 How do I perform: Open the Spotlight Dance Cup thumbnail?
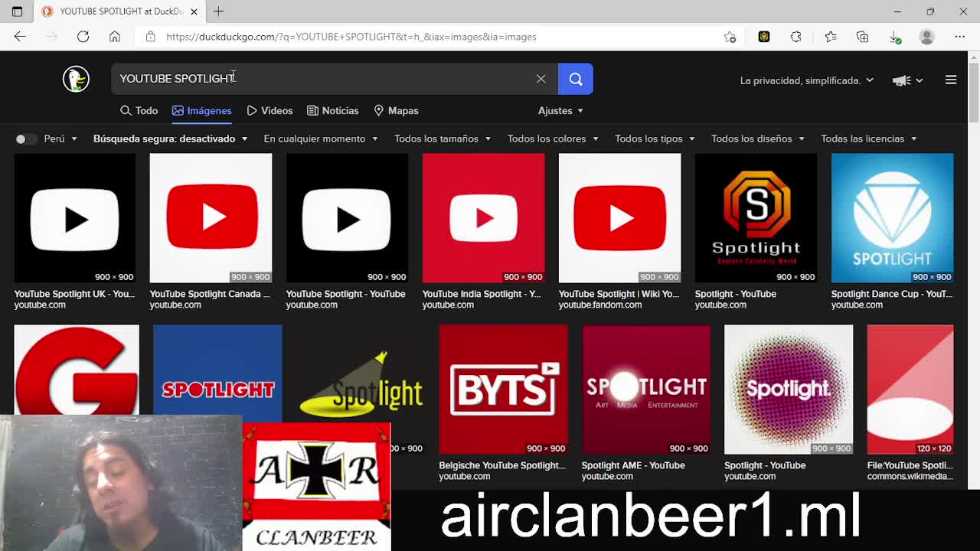pos(892,218)
